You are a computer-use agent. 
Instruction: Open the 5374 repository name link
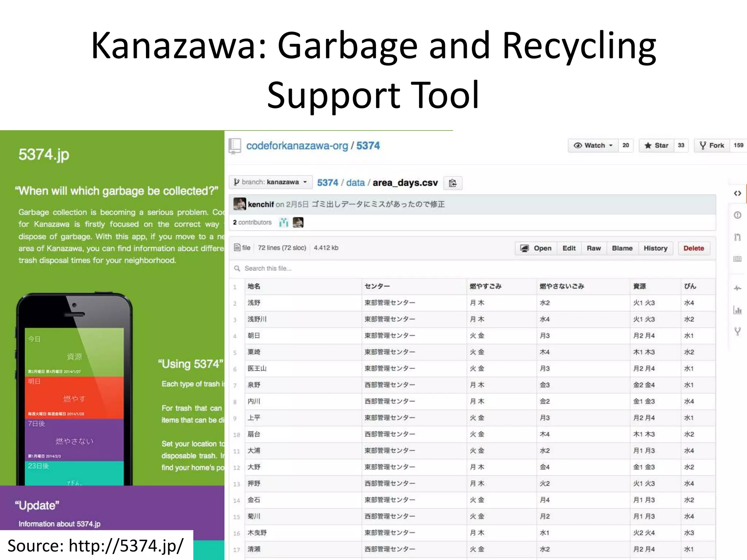coord(368,146)
